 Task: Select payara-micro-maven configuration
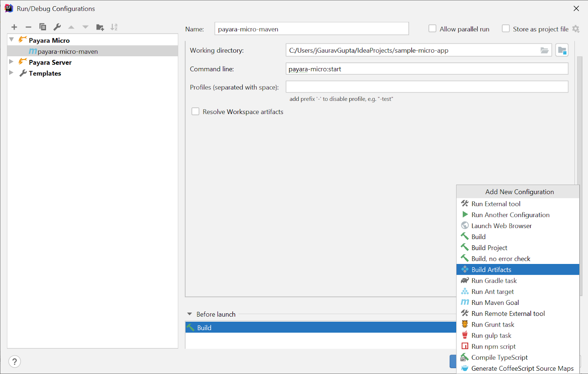pos(93,51)
